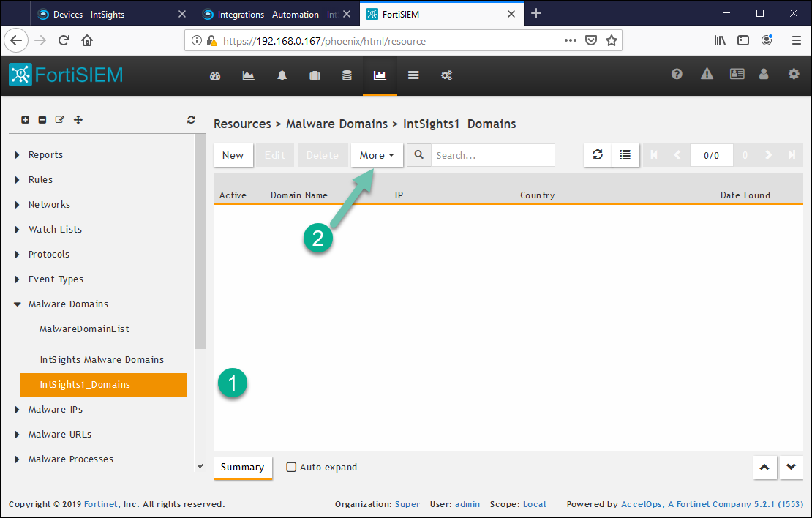Click the Help question mark icon
812x518 pixels.
677,74
